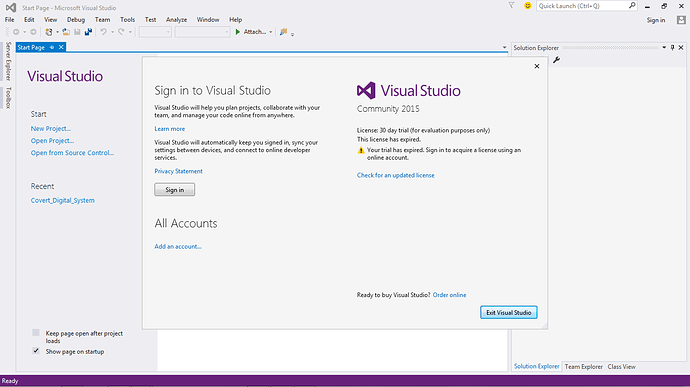
Task: Expand the Attach button dropdown arrow
Action: coord(271,32)
